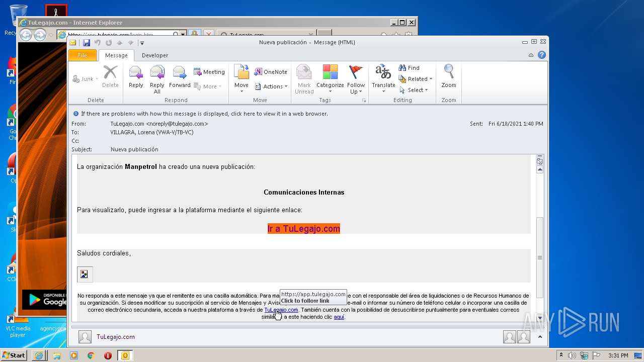Screen dimensions: 644x362
Task: Minimize the ribbon with the caret
Action: pyautogui.click(x=531, y=55)
